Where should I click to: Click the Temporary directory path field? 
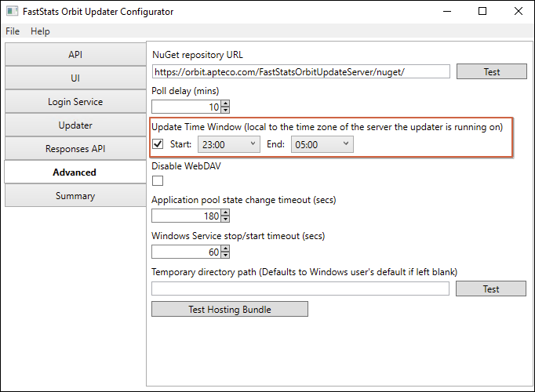tap(300, 289)
